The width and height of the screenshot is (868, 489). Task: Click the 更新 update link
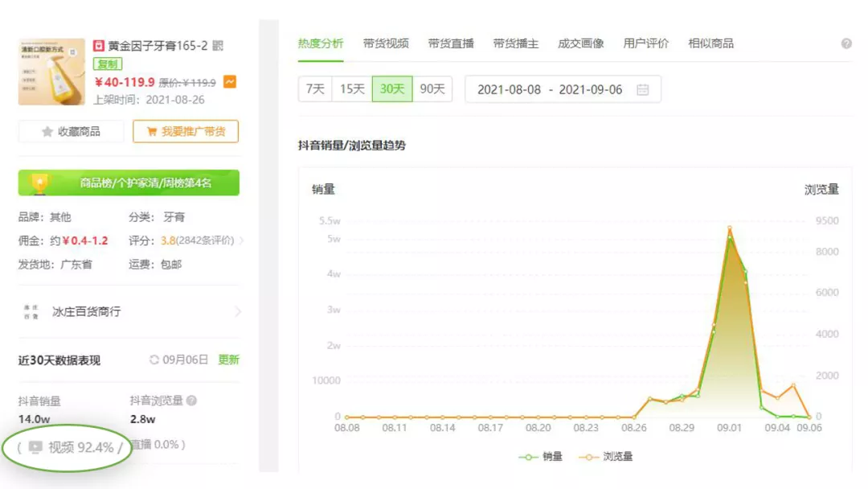click(x=227, y=360)
